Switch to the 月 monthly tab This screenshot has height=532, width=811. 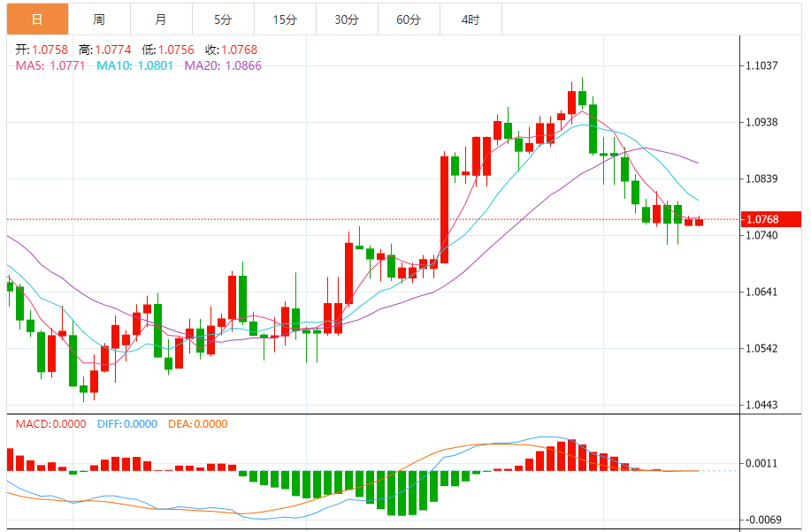pos(161,19)
